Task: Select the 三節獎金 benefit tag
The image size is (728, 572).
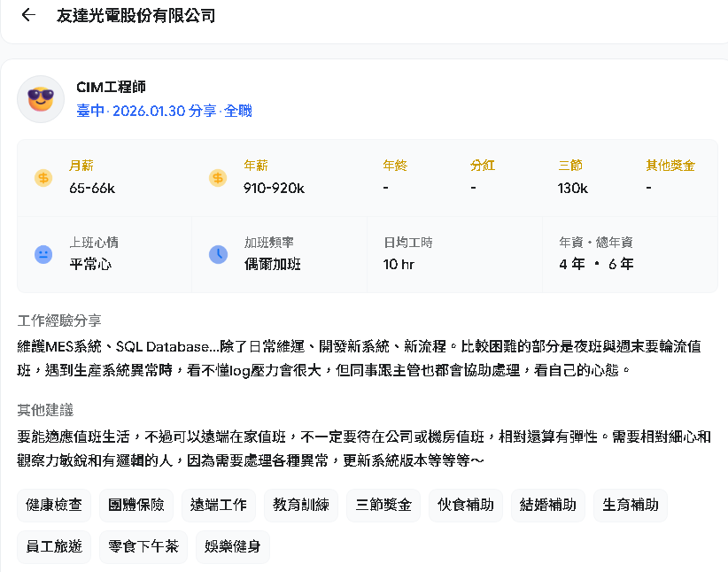Action: [383, 505]
